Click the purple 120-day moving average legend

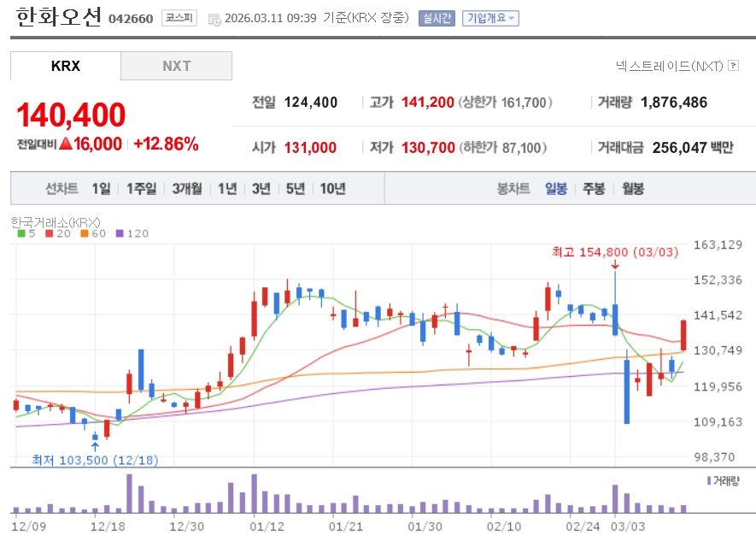(x=132, y=234)
